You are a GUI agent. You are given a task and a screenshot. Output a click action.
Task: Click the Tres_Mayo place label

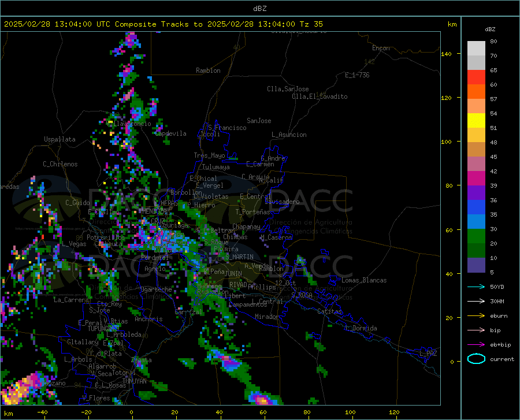(209, 155)
